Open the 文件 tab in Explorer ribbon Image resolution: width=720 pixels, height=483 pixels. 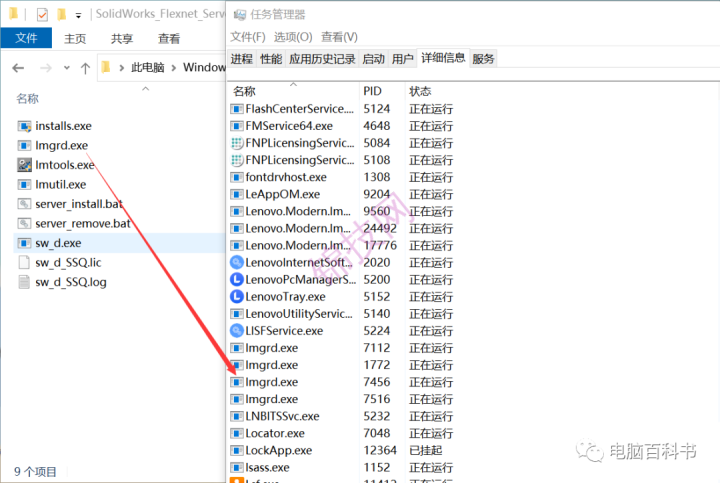[x=26, y=38]
